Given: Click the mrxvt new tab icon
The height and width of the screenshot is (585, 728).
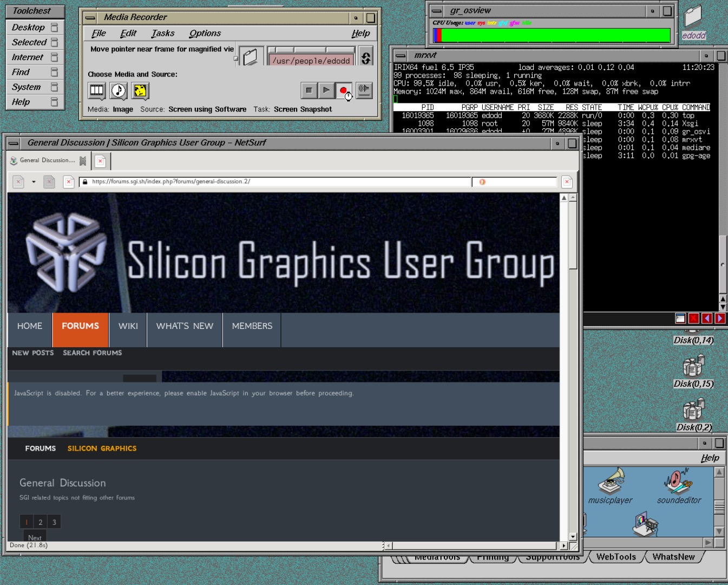Looking at the screenshot, I should 680,318.
